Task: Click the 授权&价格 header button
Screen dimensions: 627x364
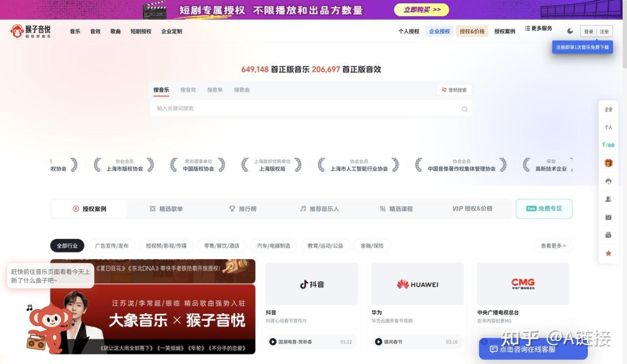Action: (x=472, y=31)
